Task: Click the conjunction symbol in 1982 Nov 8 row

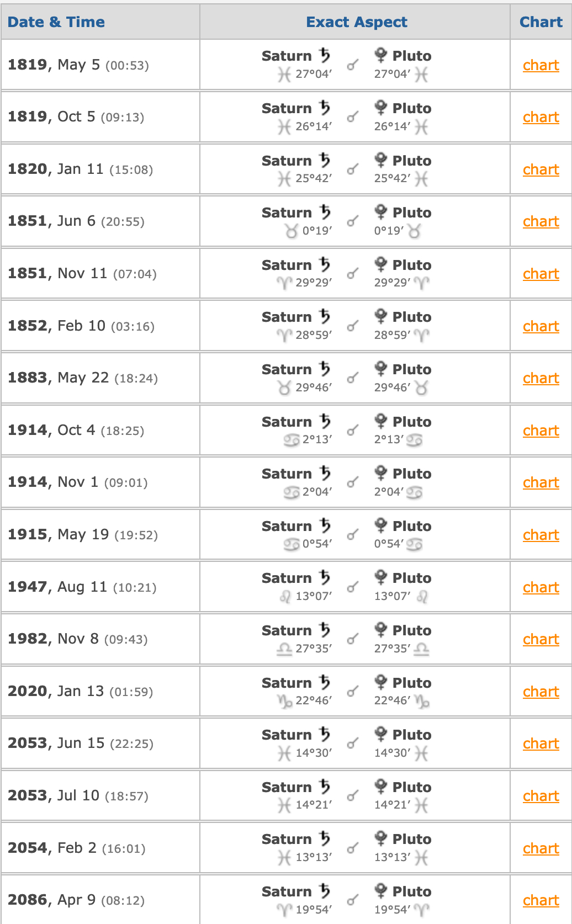Action: tap(353, 639)
